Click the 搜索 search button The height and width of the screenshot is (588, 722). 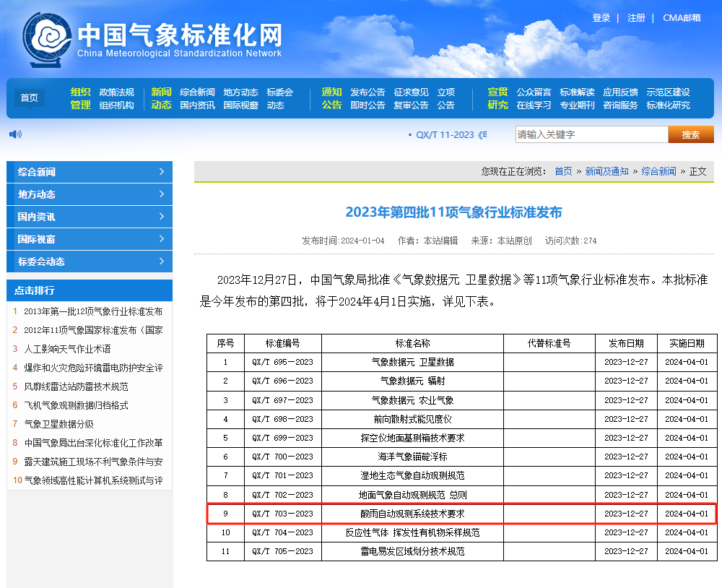pos(690,134)
